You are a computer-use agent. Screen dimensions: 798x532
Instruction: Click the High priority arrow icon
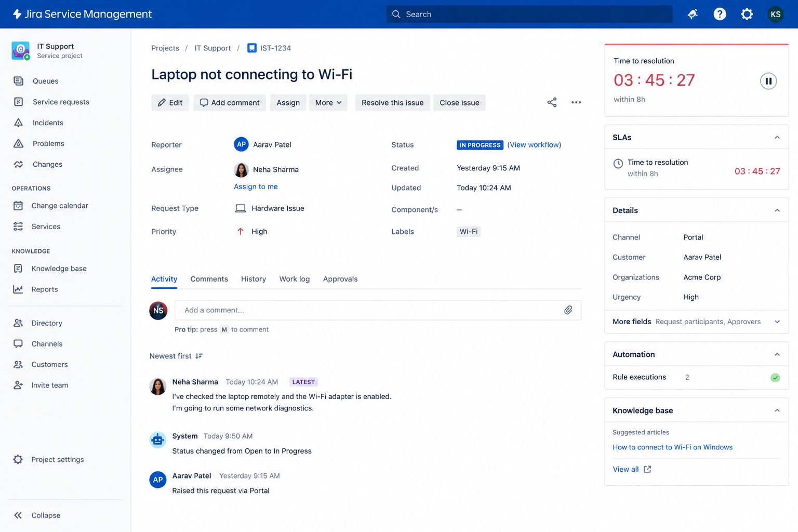pos(241,231)
